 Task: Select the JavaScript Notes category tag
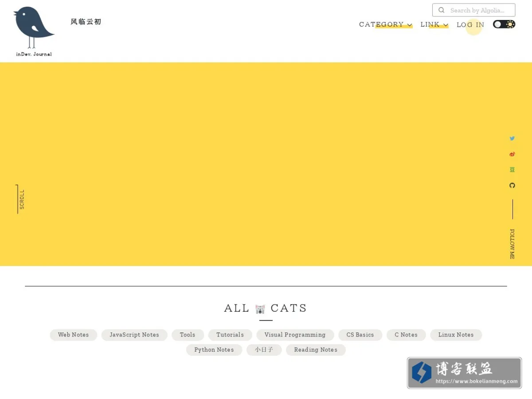(x=134, y=335)
